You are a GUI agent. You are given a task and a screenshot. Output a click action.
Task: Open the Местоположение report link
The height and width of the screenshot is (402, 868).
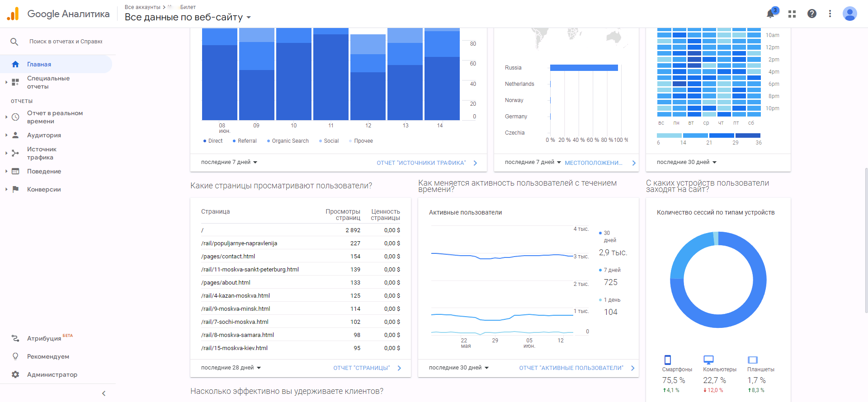(594, 163)
